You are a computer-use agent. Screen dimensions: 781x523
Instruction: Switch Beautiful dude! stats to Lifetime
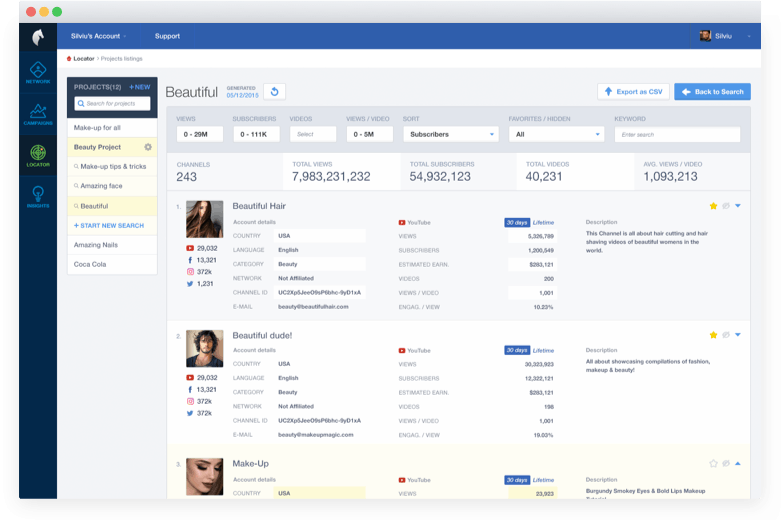click(x=543, y=351)
